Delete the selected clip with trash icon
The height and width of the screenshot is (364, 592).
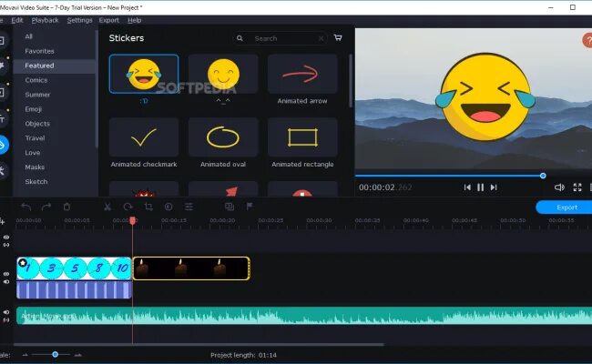pyautogui.click(x=66, y=207)
